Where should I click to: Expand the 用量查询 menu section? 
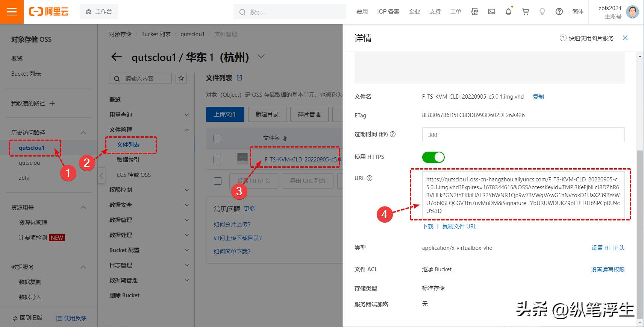click(187, 115)
